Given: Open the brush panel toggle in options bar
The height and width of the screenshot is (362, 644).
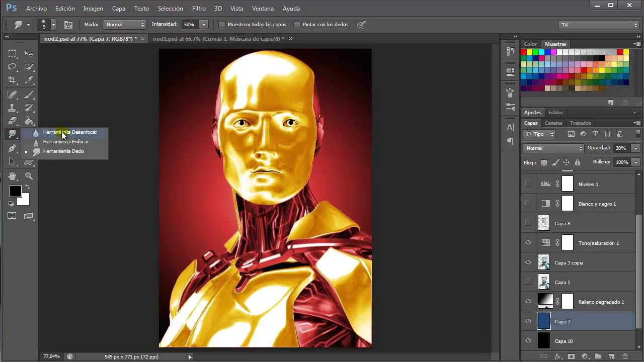Looking at the screenshot, I should tap(68, 25).
